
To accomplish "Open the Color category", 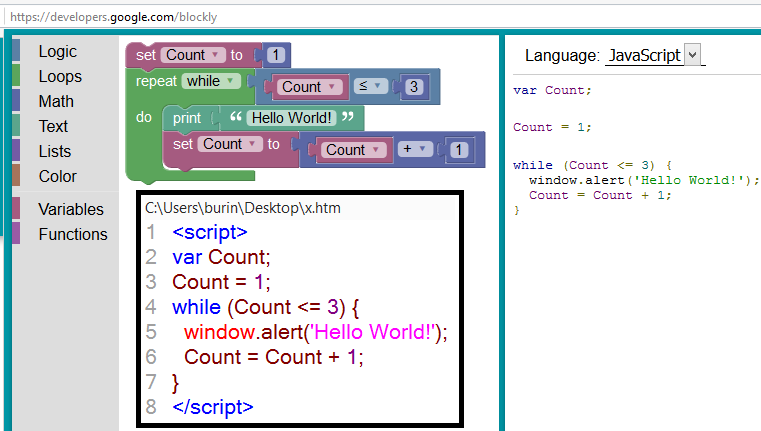I will [x=57, y=177].
